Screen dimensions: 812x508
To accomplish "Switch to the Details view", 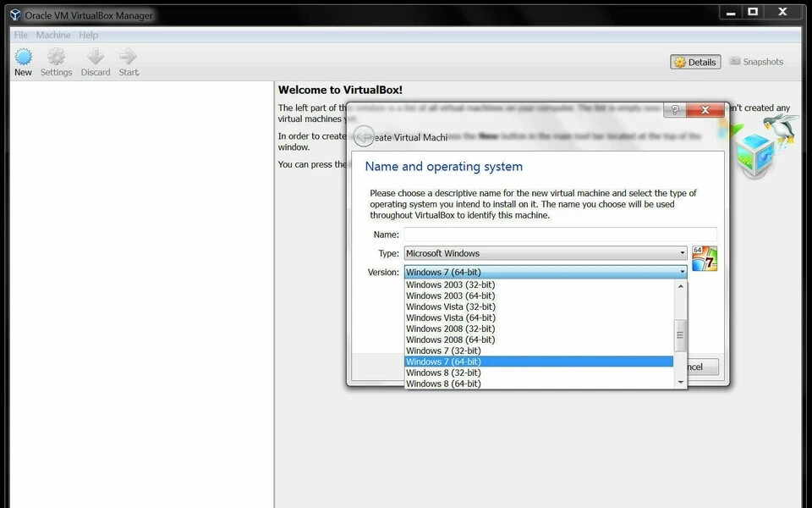I will [x=695, y=62].
